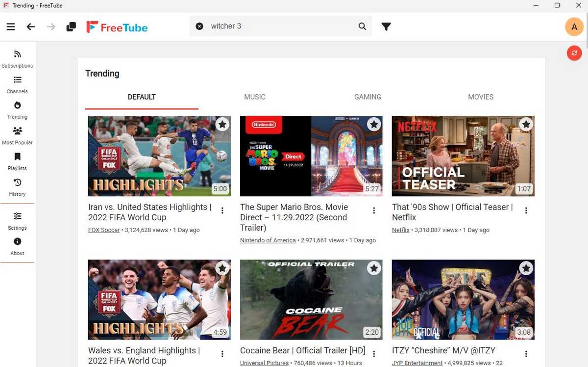
Task: Open the FOX Soccer channel link
Action: (x=104, y=230)
